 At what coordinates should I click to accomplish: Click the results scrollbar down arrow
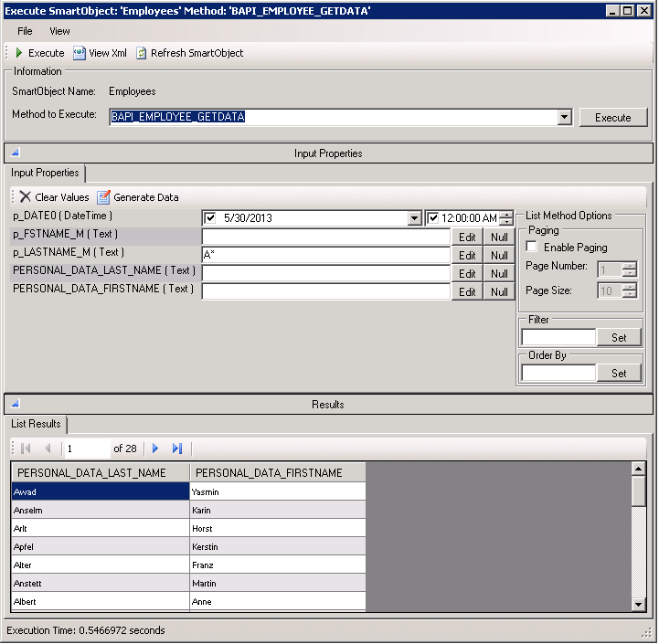click(638, 604)
